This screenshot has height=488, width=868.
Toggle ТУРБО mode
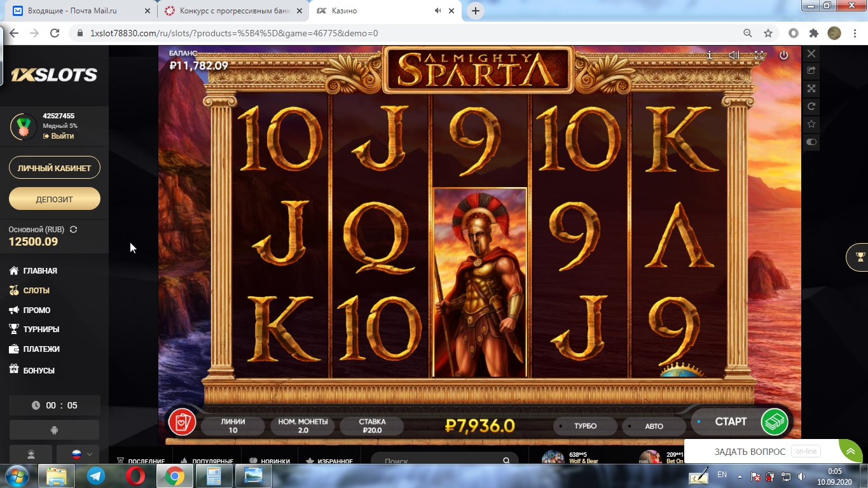point(585,426)
